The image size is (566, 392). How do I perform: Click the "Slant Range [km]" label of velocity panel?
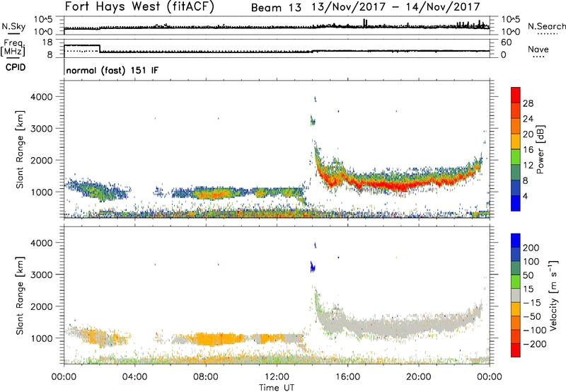point(20,296)
